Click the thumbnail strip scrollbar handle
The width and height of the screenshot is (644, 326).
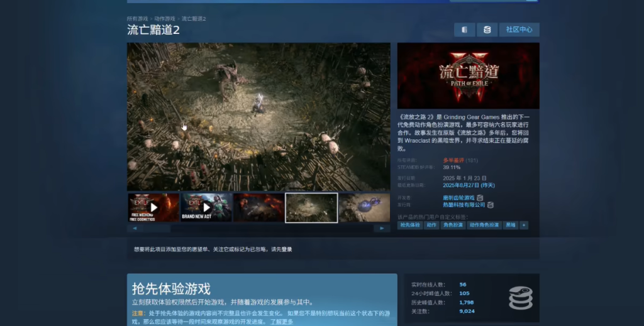pyautogui.click(x=157, y=229)
